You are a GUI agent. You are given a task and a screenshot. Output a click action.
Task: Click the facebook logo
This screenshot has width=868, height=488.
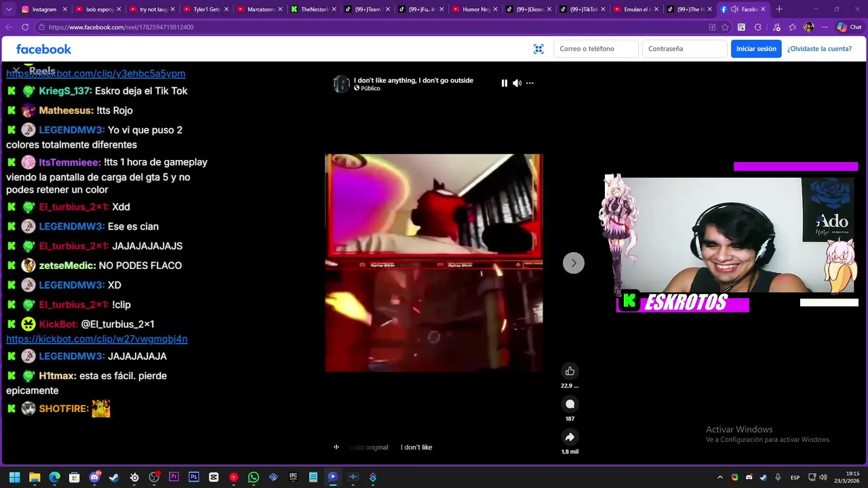tap(43, 49)
